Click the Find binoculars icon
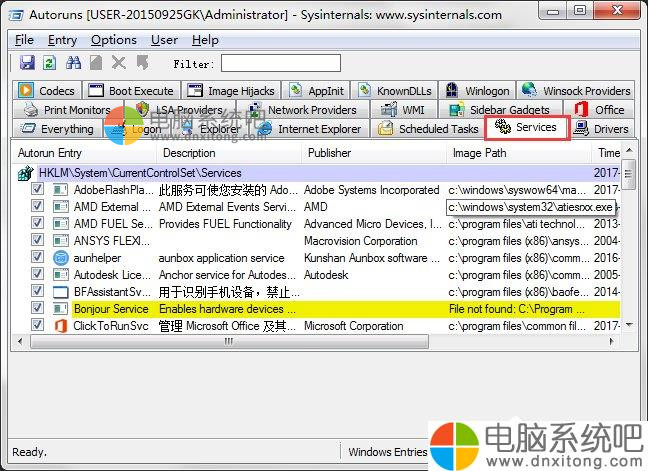This screenshot has height=471, width=648. (x=74, y=63)
